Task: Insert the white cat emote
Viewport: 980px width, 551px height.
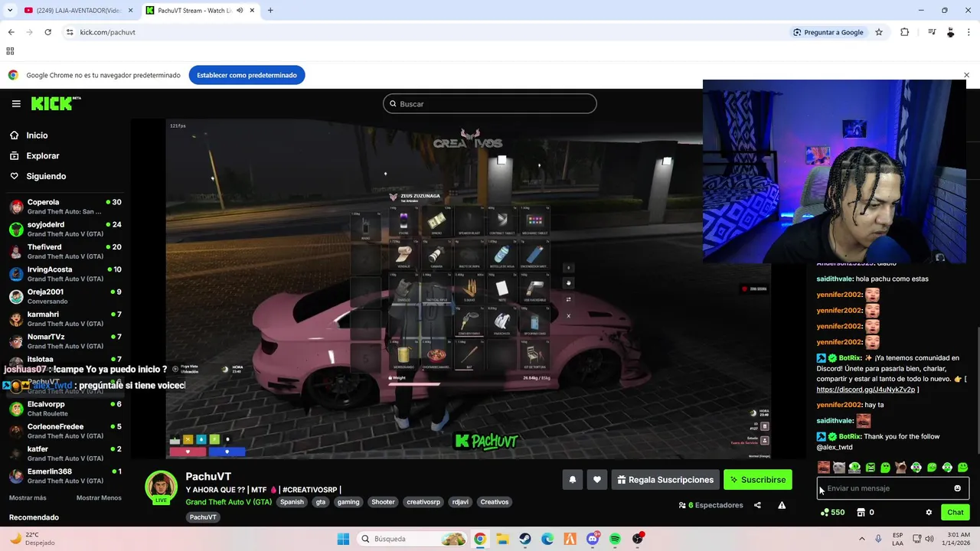Action: click(x=839, y=467)
